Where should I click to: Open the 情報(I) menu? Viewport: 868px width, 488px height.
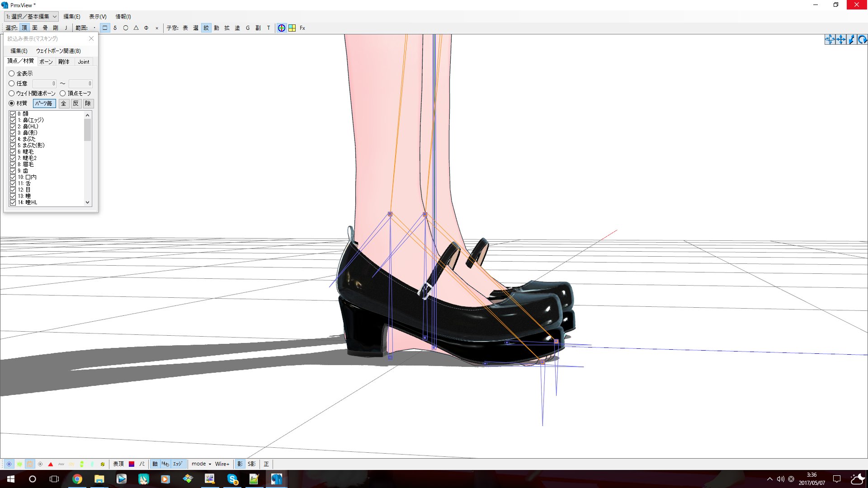(123, 17)
